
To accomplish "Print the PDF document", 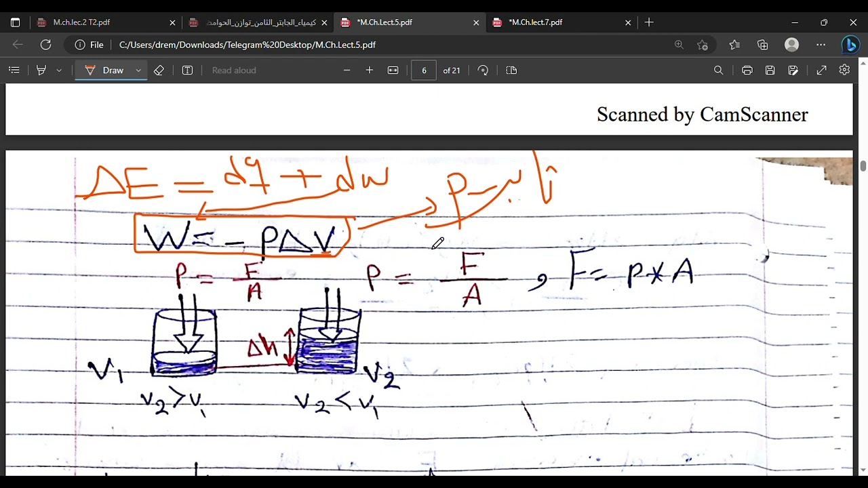I will 747,70.
